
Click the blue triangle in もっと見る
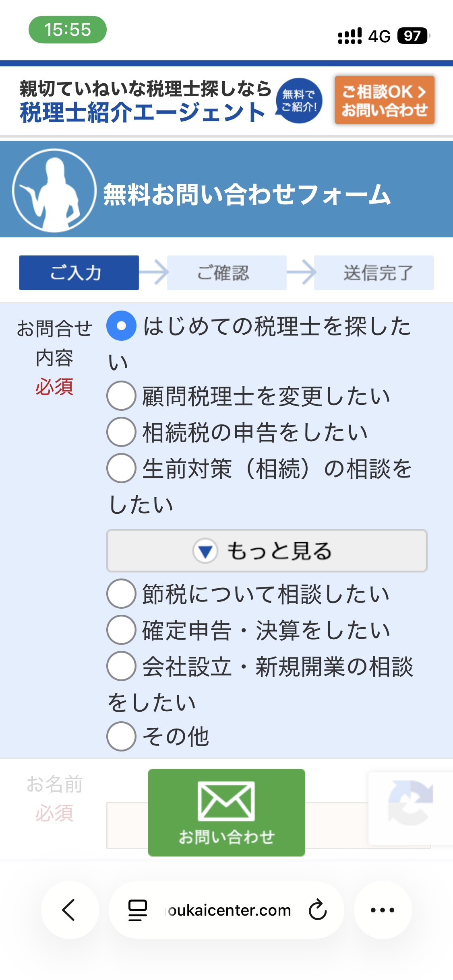pyautogui.click(x=205, y=551)
